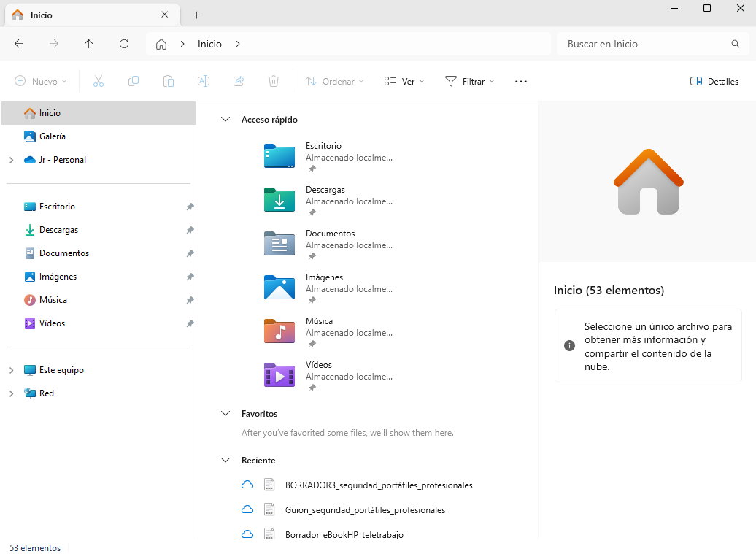Unpin Escritorio from the sidebar
This screenshot has width=756, height=554.
click(190, 207)
